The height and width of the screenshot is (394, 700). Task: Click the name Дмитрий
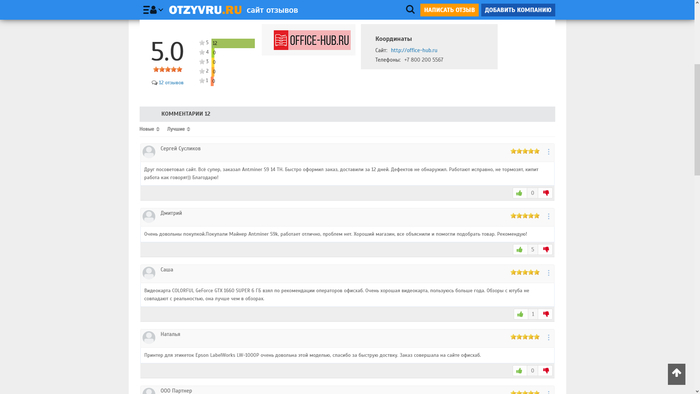pos(171,213)
